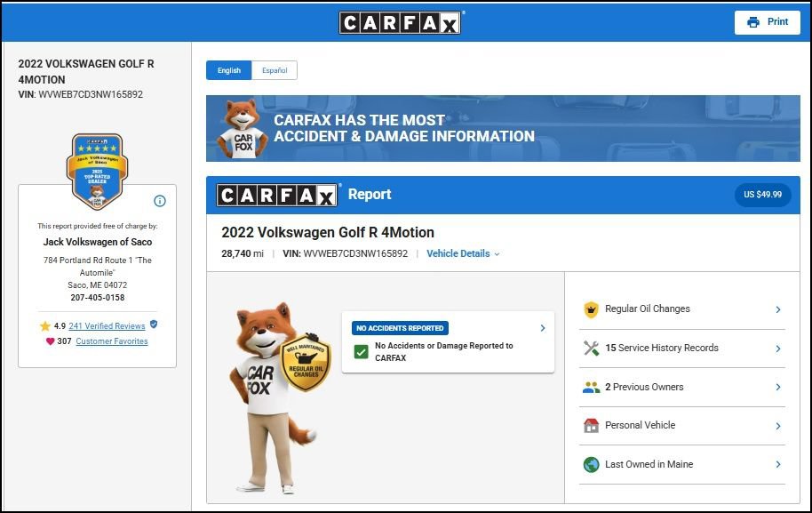Click the Last Owned in Maine text
This screenshot has height=513, width=812.
click(649, 464)
